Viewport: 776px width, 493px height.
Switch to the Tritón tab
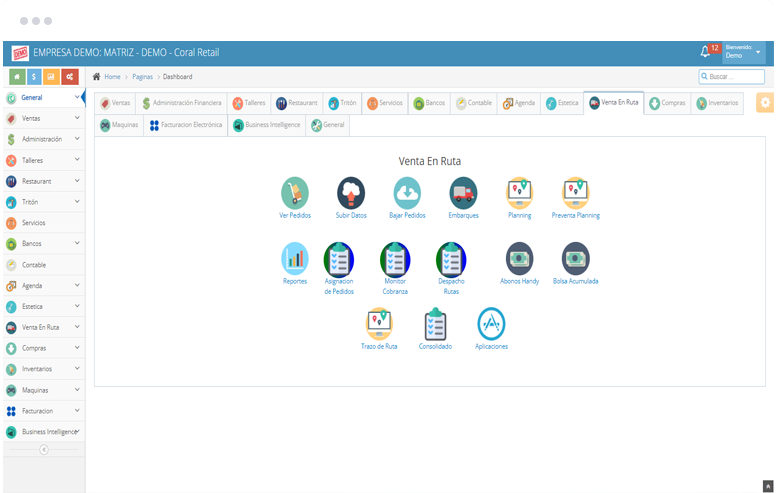[x=342, y=103]
